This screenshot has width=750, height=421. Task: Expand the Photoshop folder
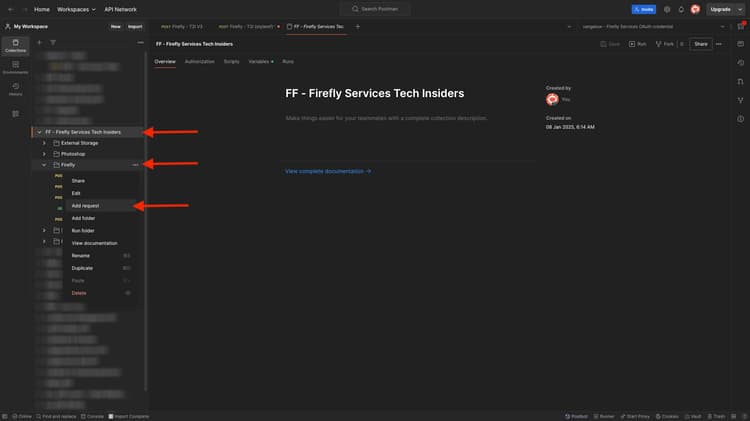coord(44,154)
